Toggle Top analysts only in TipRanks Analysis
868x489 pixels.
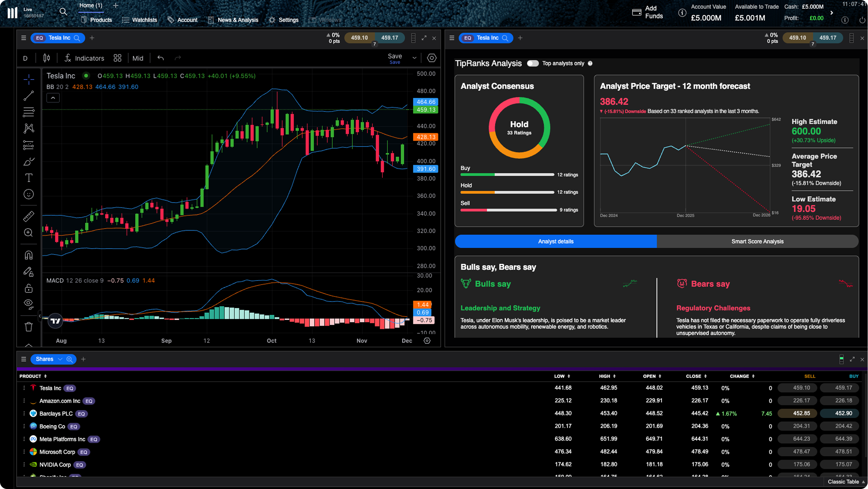coord(533,63)
